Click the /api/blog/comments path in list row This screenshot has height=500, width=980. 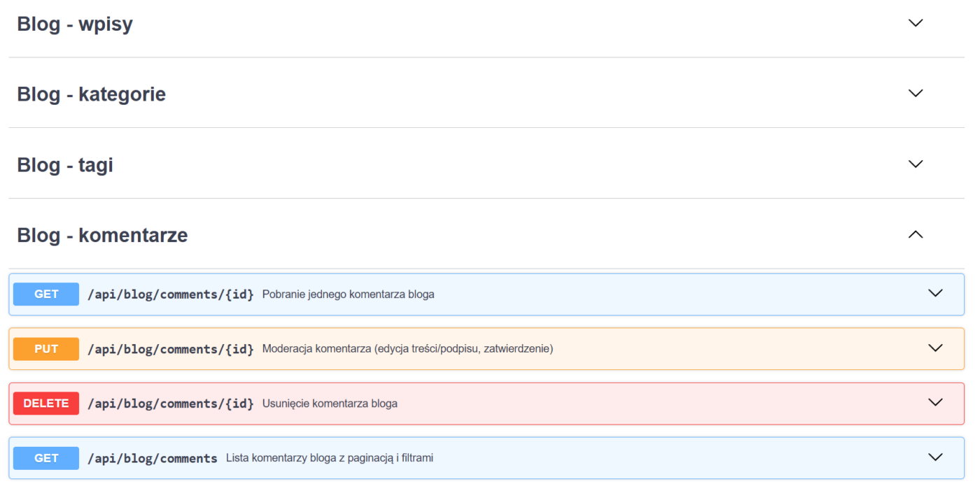tap(153, 459)
